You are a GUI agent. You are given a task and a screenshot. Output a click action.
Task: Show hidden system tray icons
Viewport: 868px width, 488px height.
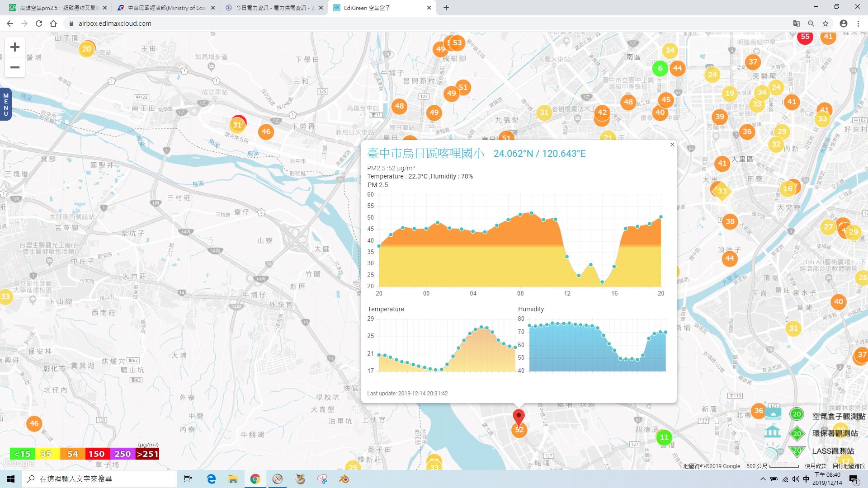click(763, 479)
